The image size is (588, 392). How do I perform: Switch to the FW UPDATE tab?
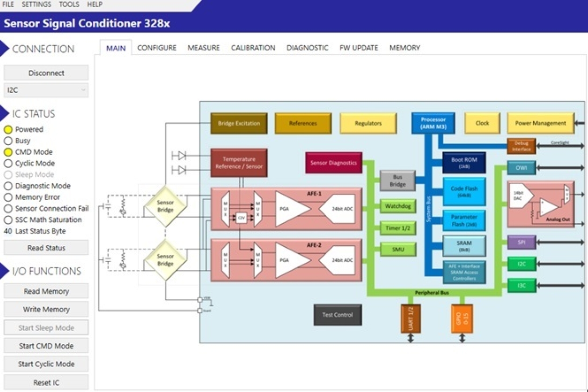click(359, 48)
